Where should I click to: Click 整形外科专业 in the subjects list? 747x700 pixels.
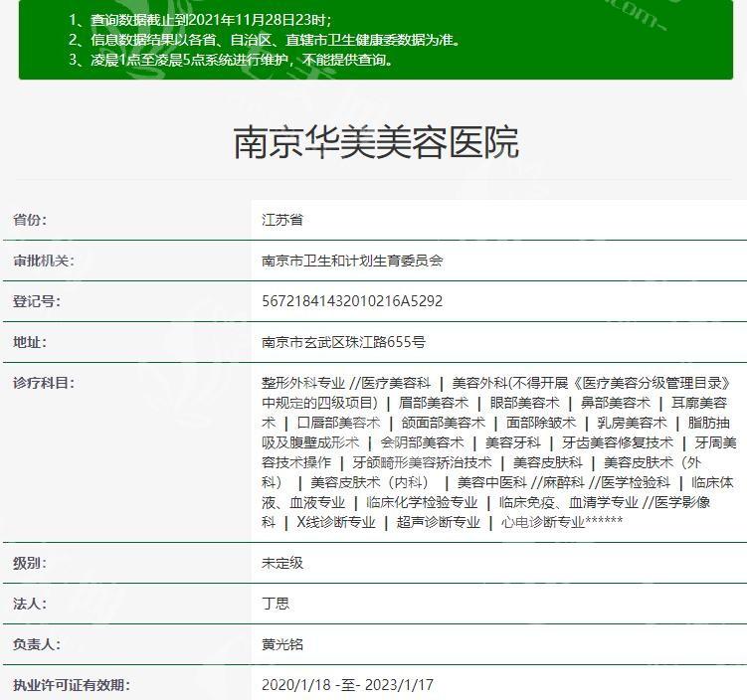(302, 383)
